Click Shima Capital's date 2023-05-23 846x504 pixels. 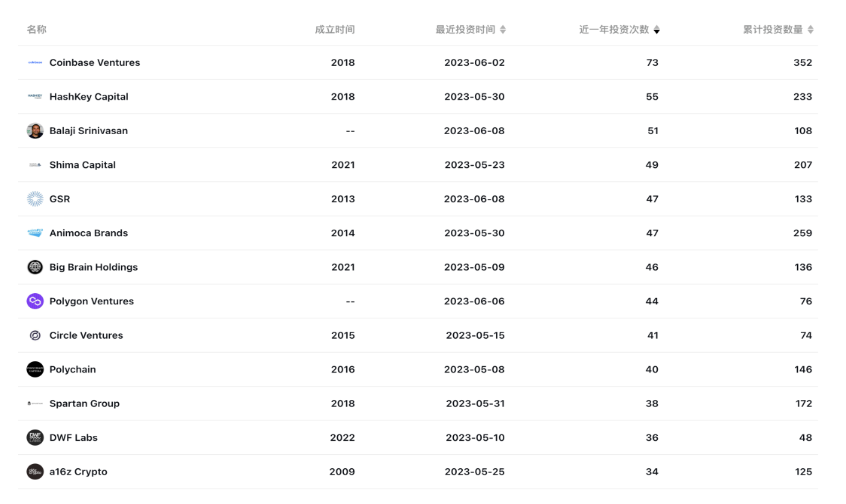tap(475, 165)
